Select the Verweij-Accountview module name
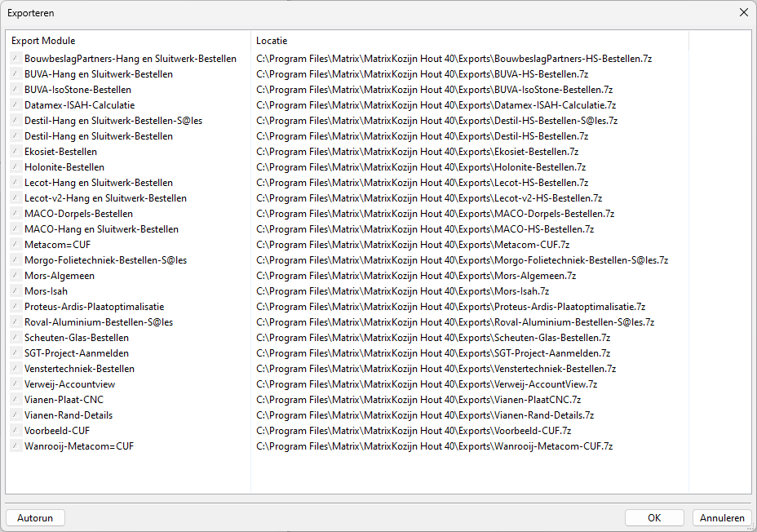Viewport: 757px width, 532px height. tap(69, 384)
